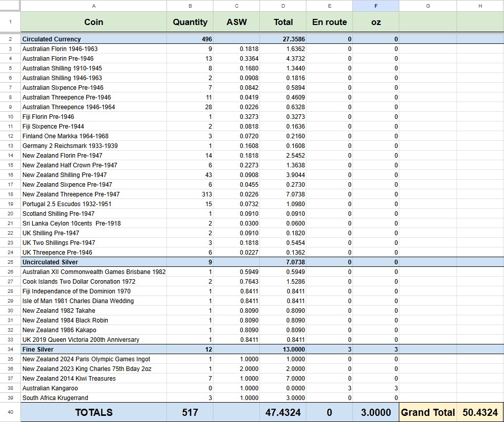Select New Zealand 1984 Black Robin cell
The height and width of the screenshot is (422, 504).
[93, 320]
